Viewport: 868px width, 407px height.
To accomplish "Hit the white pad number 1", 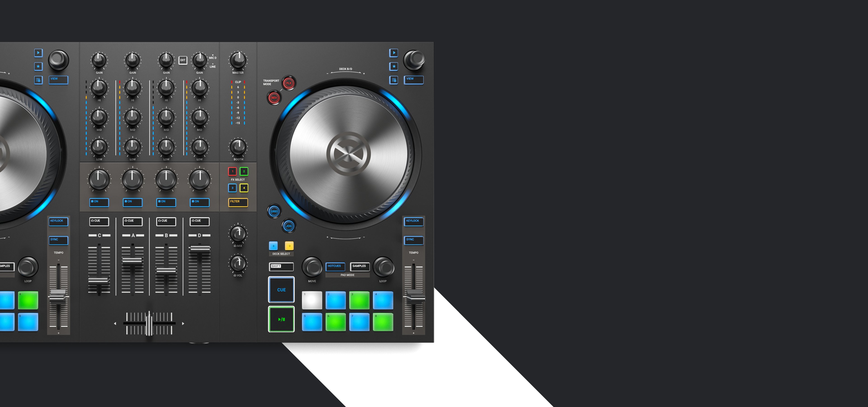I will 312,300.
